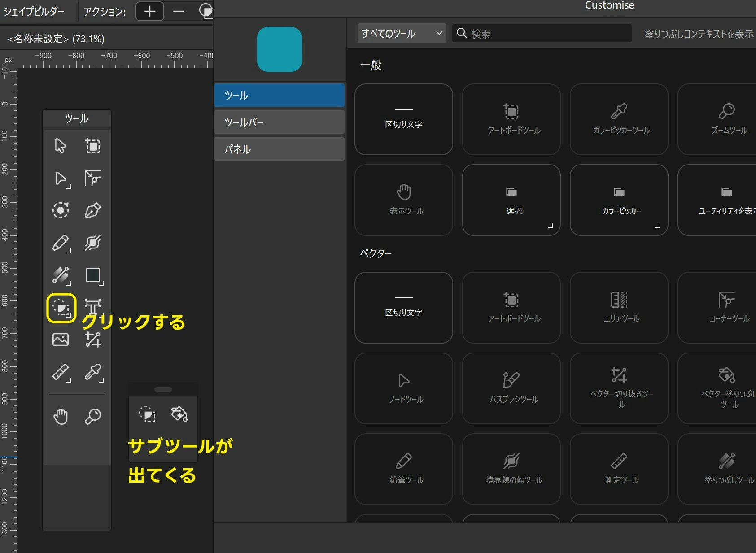
Task: Click the ノードツール card in Customise
Action: pos(404,388)
